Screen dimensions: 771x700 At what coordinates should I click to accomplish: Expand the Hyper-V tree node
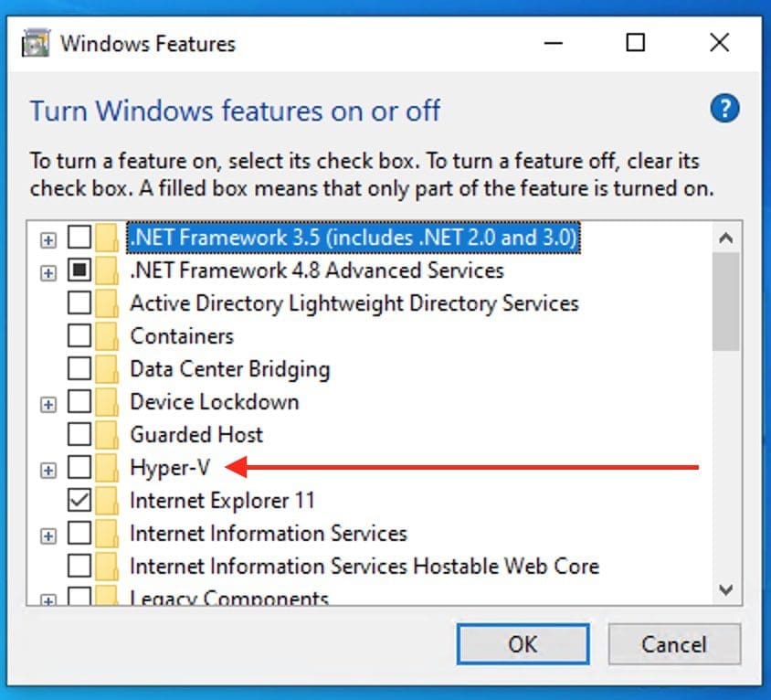click(x=48, y=470)
